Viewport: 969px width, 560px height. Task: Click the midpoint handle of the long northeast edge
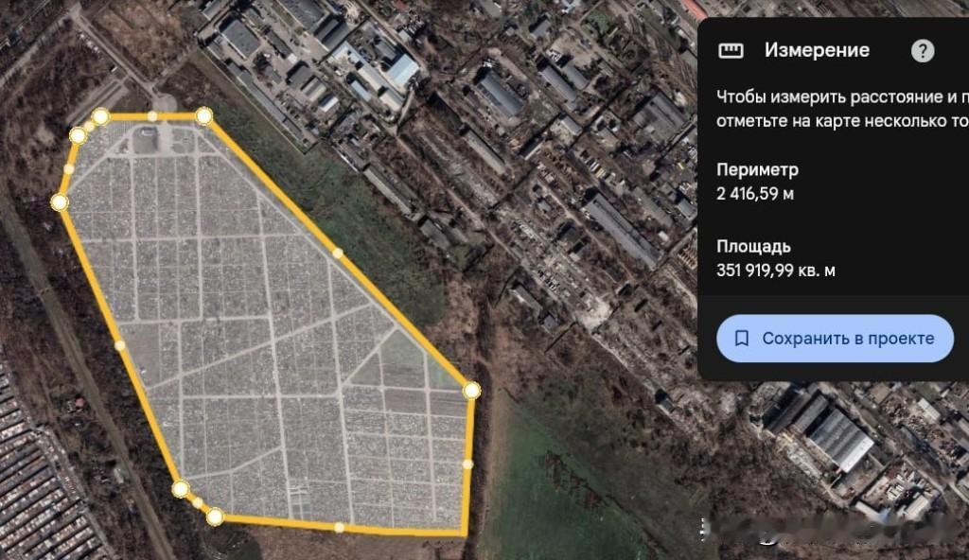(338, 253)
